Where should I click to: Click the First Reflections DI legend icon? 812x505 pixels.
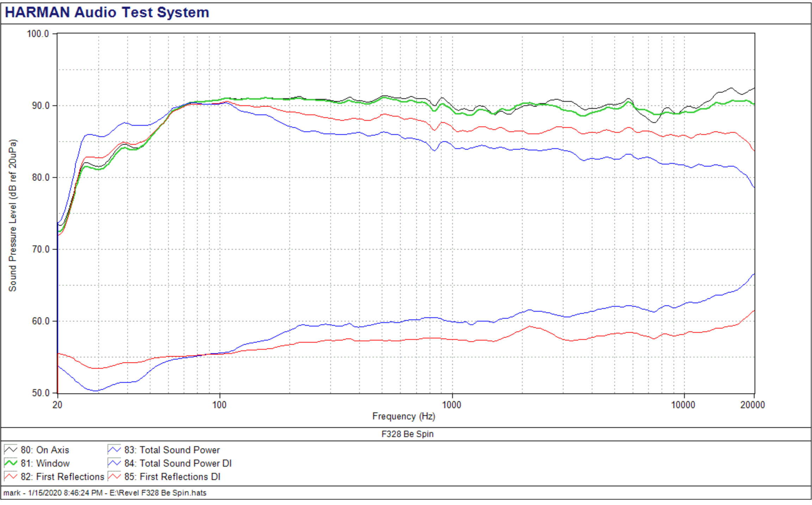pos(114,476)
